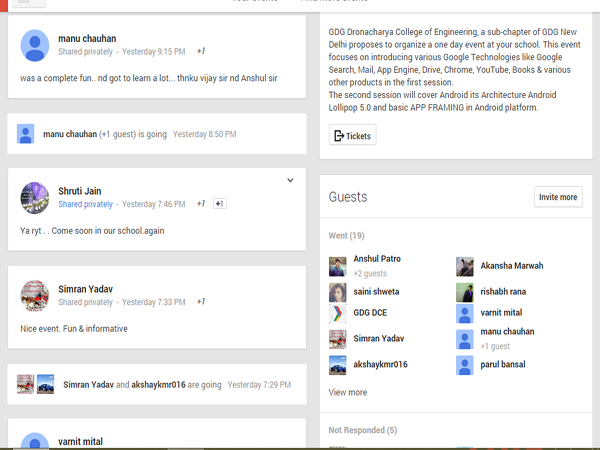Click Yesterday 9:15 PM timestamp
Screen dimensions: 600x450
(x=153, y=52)
